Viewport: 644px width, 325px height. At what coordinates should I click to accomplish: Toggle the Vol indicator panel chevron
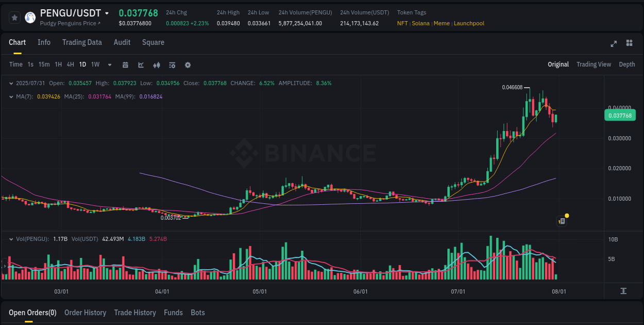(11, 239)
